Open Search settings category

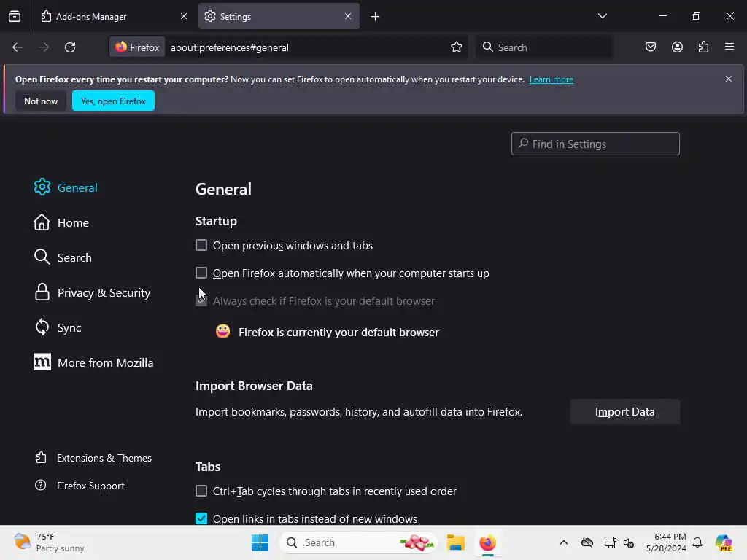(63, 257)
